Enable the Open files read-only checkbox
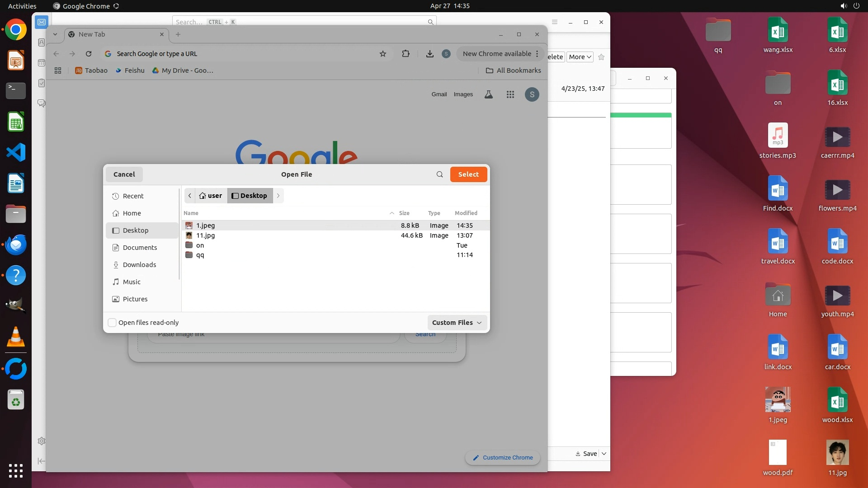The height and width of the screenshot is (488, 868). [x=112, y=323]
